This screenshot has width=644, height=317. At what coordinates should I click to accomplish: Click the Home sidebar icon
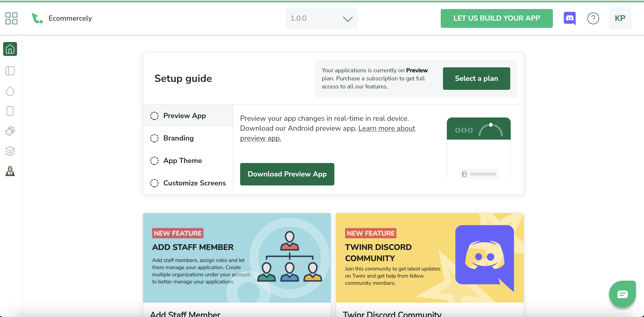10,49
